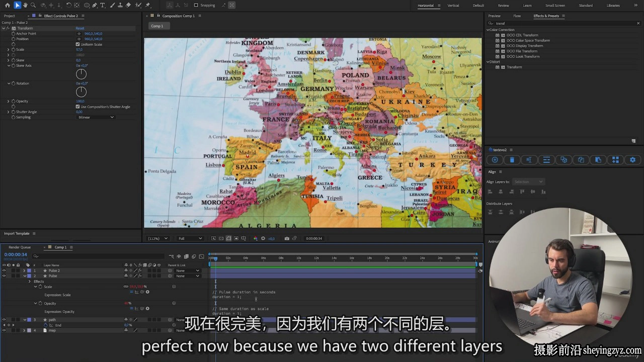The width and height of the screenshot is (644, 362).
Task: Open the Project panel tab
Action: coord(9,16)
